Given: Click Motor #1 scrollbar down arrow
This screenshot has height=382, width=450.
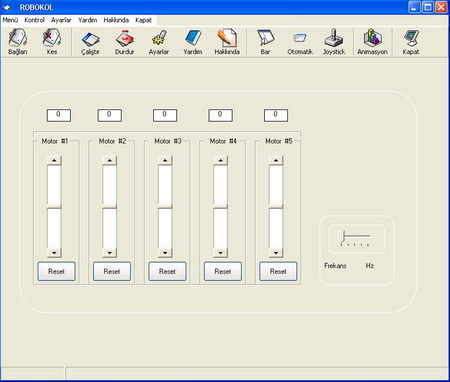Looking at the screenshot, I should click(54, 253).
